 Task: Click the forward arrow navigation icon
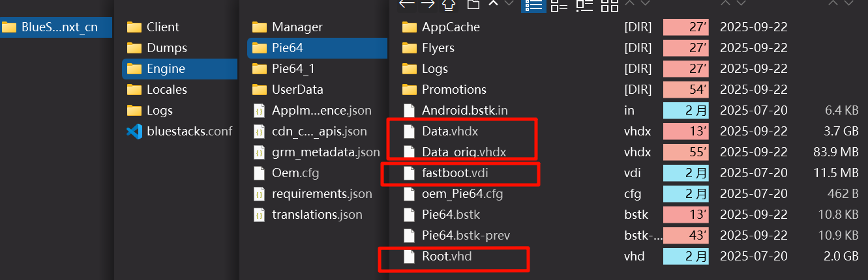[428, 4]
